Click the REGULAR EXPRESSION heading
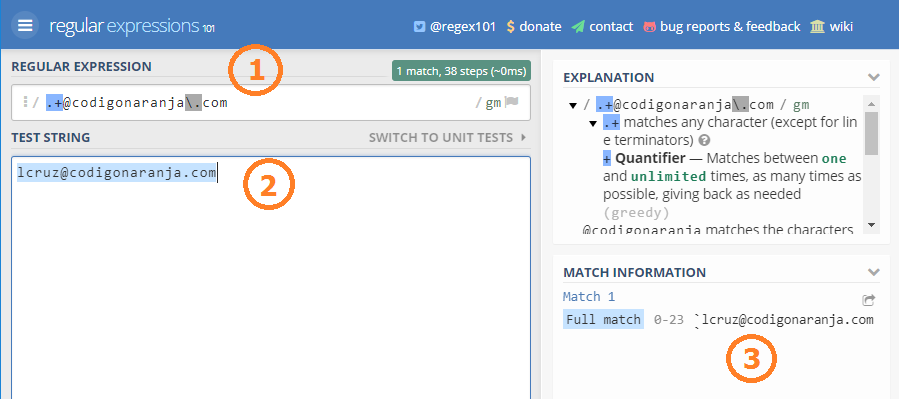Viewport: 899px width, 399px height. tap(81, 66)
